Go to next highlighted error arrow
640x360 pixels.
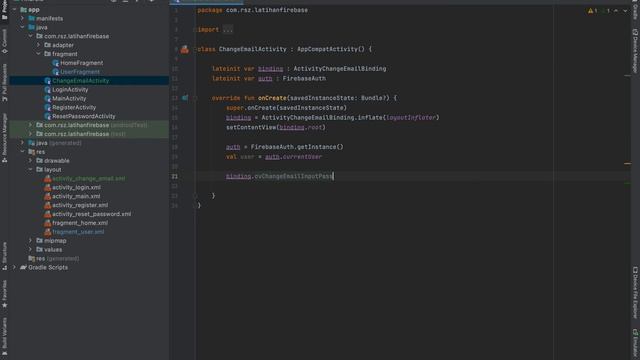(625, 11)
